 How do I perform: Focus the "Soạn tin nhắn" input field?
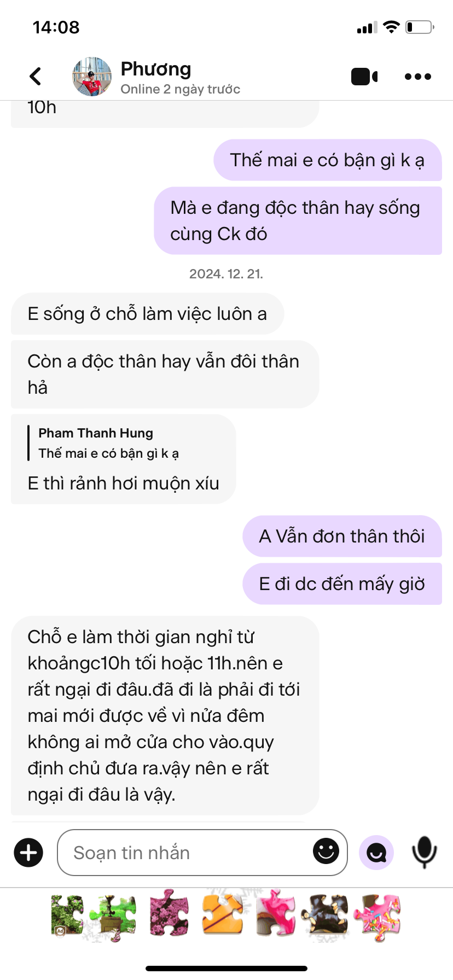(202, 852)
